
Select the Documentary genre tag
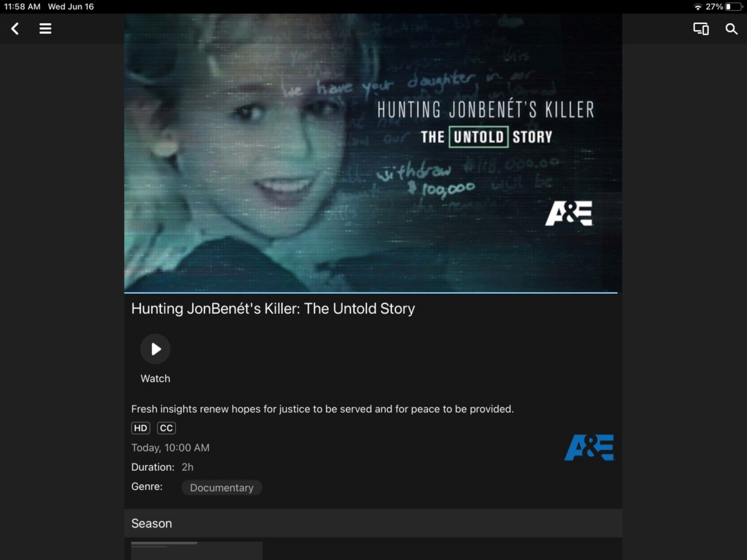click(x=221, y=487)
